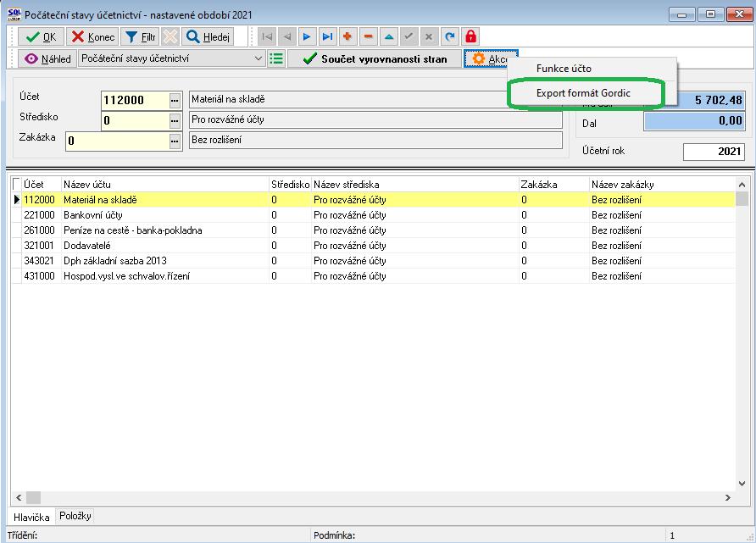Sort by the Název účtu column header
756x543 pixels.
165,184
